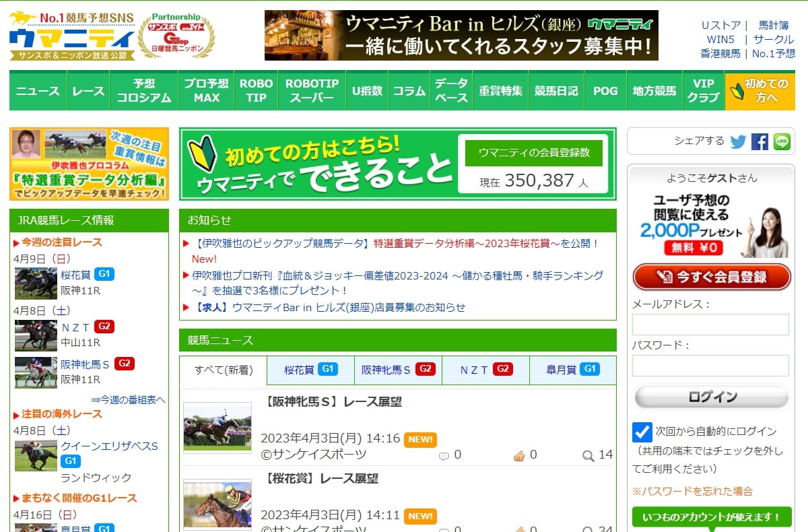Go to 予想コロシアム menu
This screenshot has width=808, height=532.
pyautogui.click(x=144, y=91)
